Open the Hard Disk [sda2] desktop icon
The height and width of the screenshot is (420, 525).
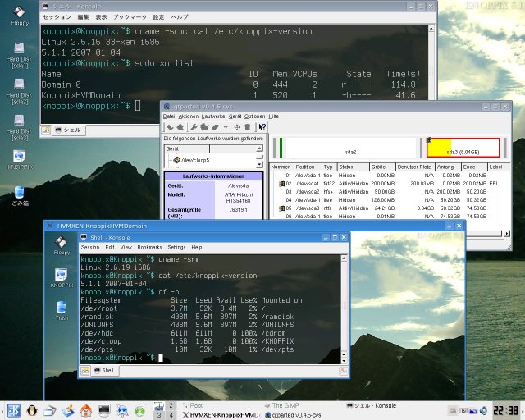19,91
